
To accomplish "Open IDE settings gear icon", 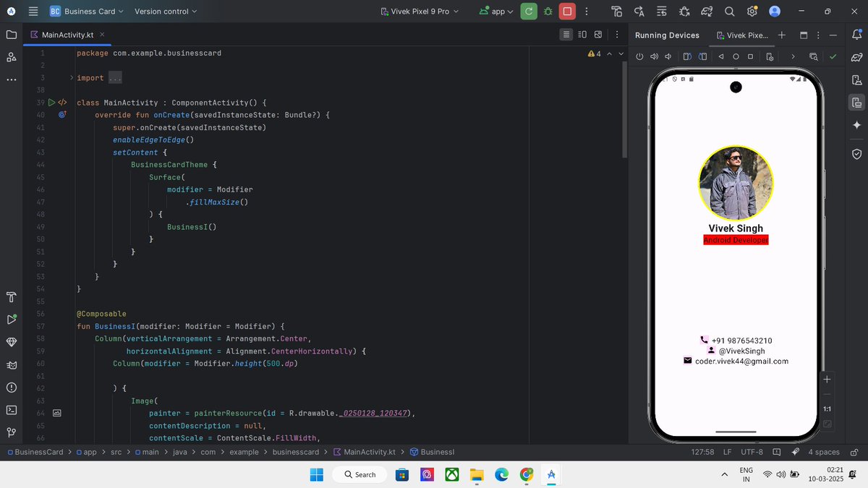I will tap(752, 12).
